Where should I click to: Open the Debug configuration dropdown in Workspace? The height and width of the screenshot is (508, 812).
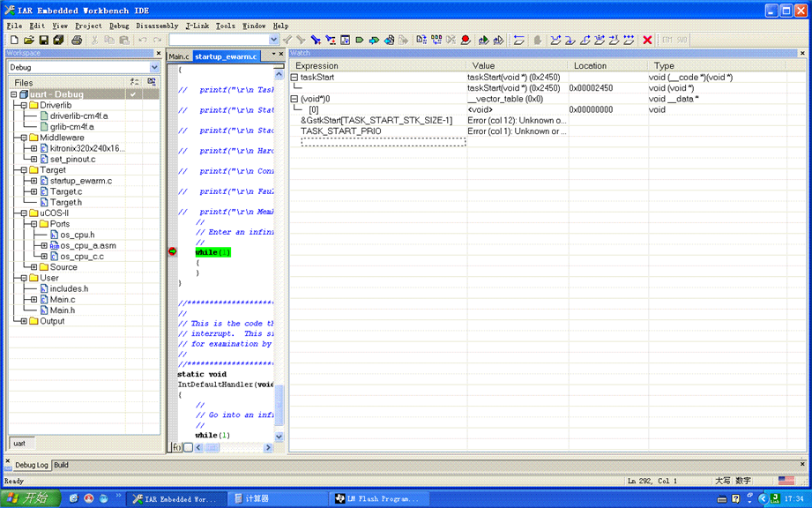154,67
